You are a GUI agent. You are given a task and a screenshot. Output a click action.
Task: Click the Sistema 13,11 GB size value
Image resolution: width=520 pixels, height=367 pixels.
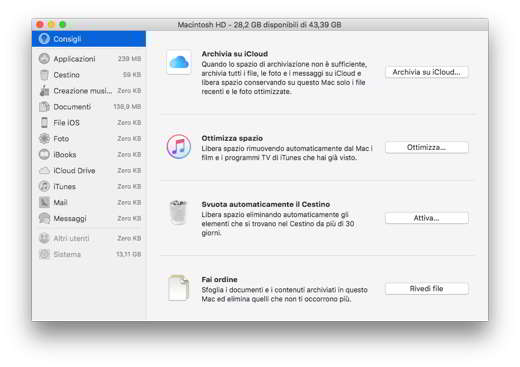click(128, 254)
